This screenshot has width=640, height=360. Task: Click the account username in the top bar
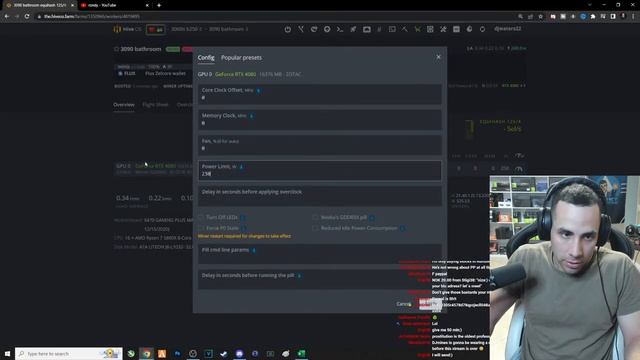click(507, 29)
